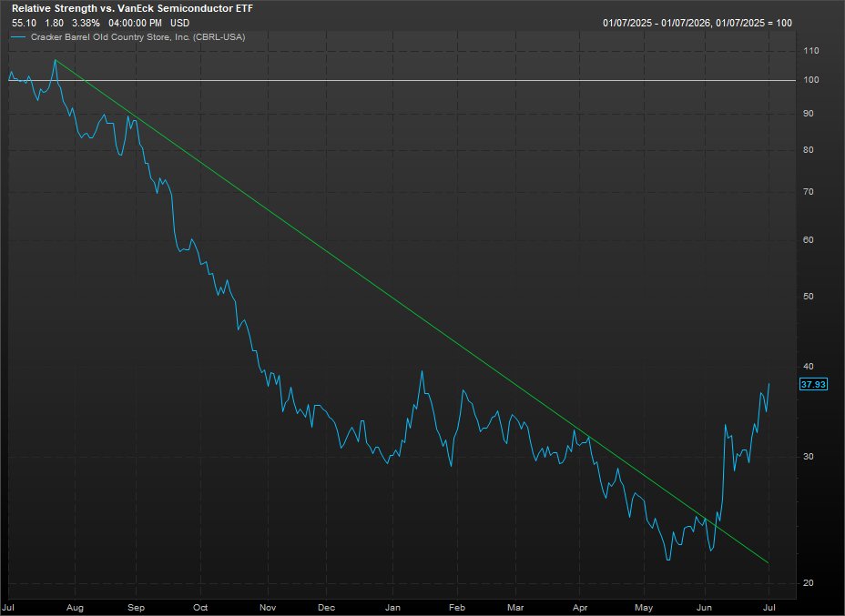Click the 100 label on the y-axis

(x=810, y=80)
